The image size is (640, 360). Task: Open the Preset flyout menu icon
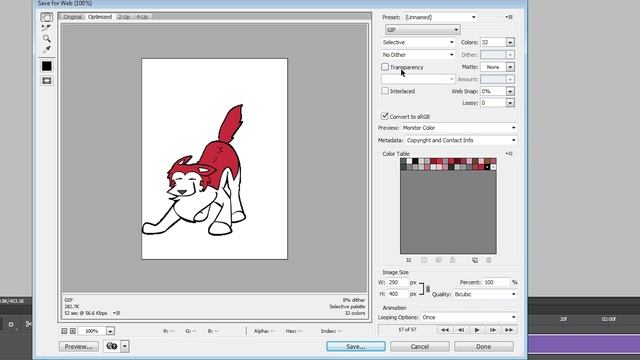tap(509, 17)
